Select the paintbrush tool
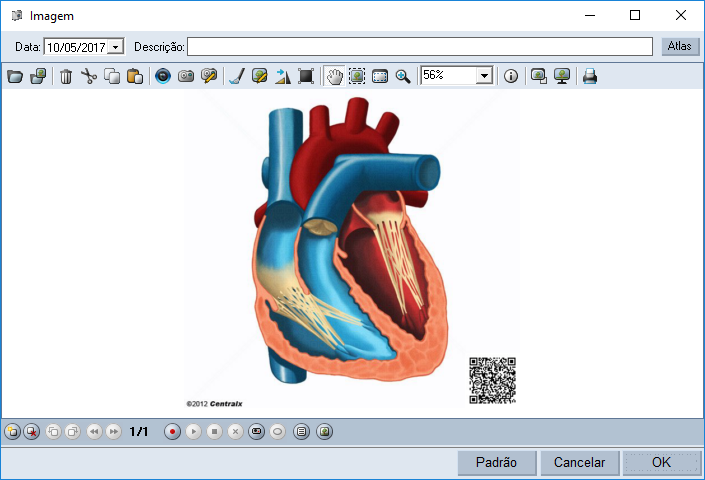Viewport: 705px width, 480px height. [236, 76]
